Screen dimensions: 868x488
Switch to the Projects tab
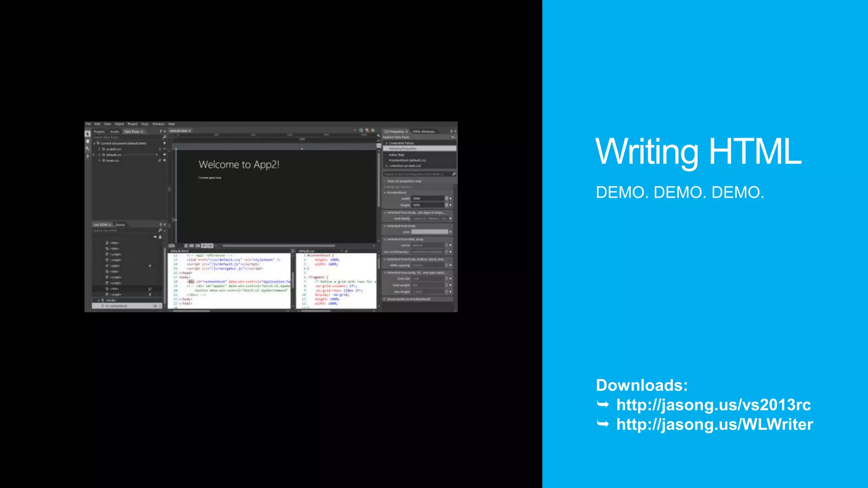coord(99,132)
